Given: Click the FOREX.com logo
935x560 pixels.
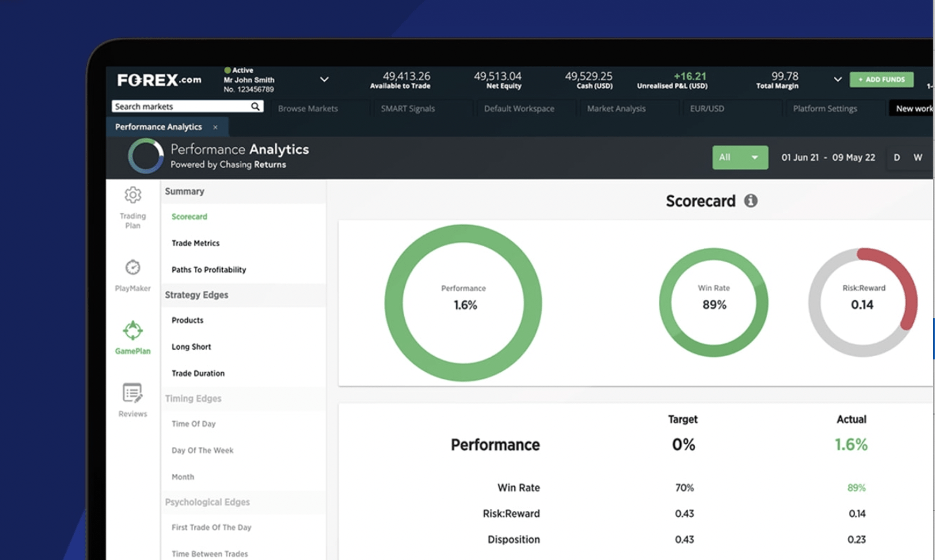Looking at the screenshot, I should pos(159,80).
